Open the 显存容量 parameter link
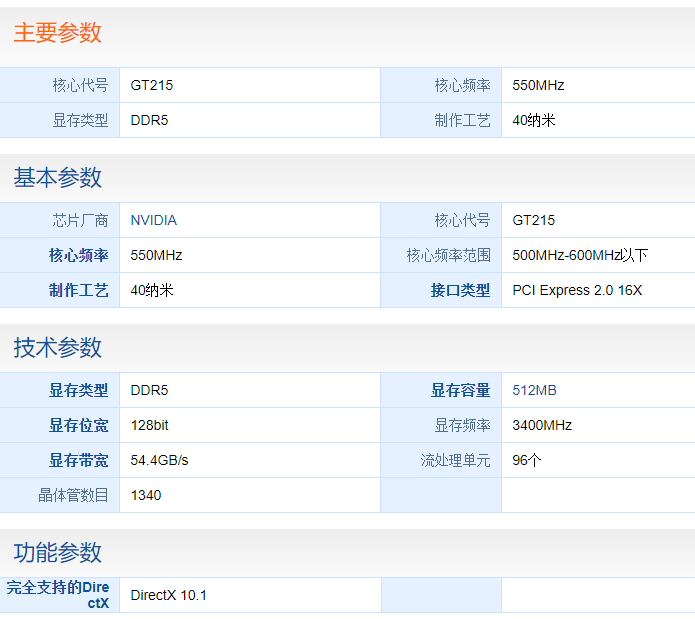Viewport: 695px width, 619px height. click(460, 390)
